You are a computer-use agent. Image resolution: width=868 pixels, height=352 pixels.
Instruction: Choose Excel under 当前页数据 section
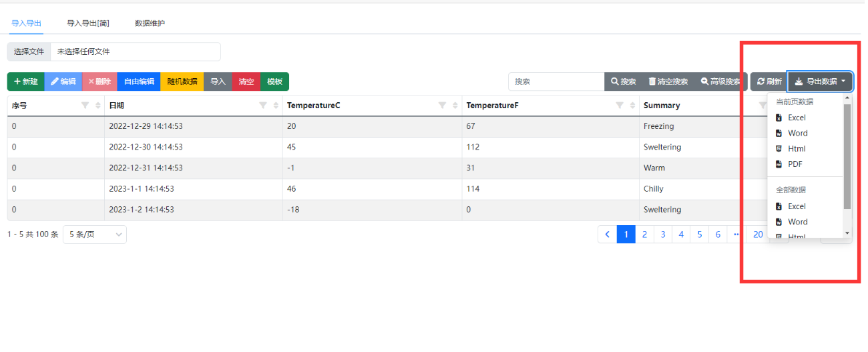[796, 118]
